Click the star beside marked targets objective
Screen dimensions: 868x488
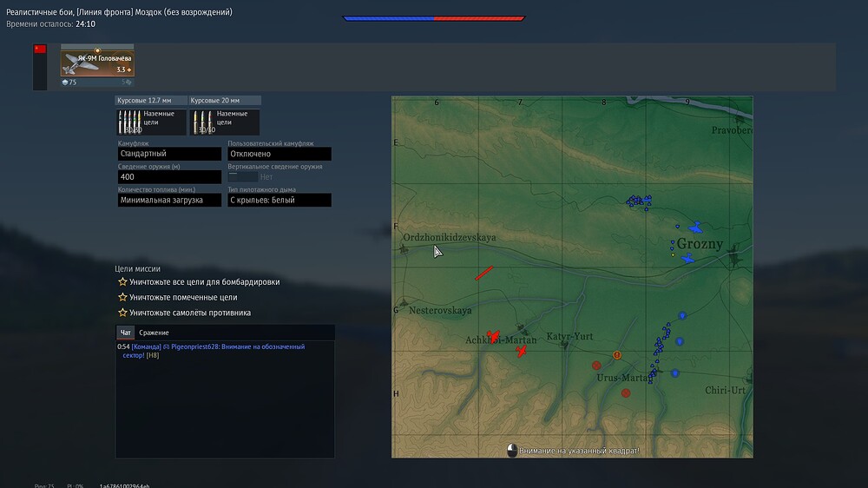[123, 298]
